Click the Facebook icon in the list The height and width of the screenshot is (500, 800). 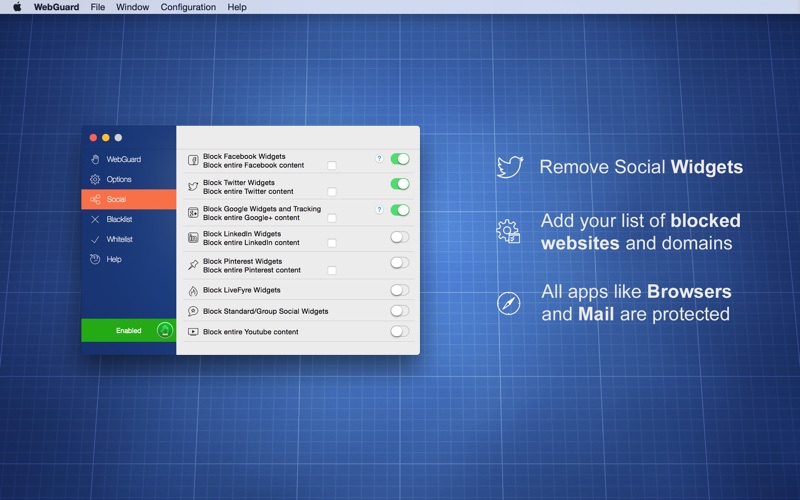pyautogui.click(x=193, y=160)
